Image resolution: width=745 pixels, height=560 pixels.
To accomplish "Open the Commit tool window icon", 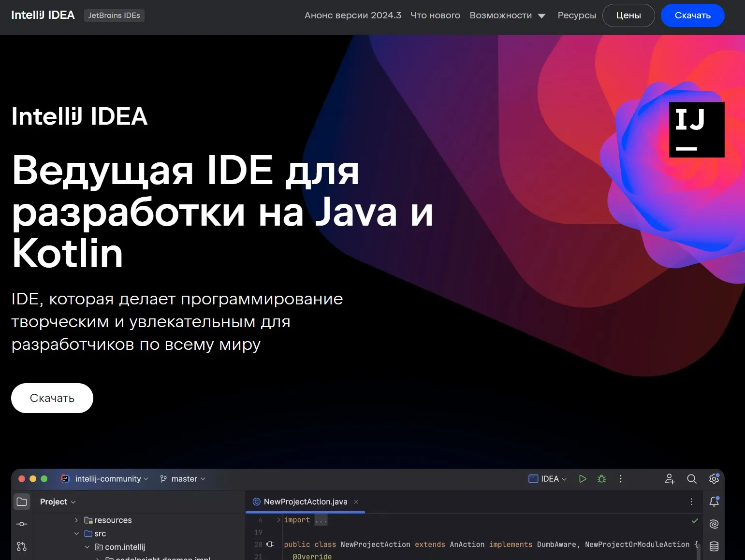I will [22, 524].
